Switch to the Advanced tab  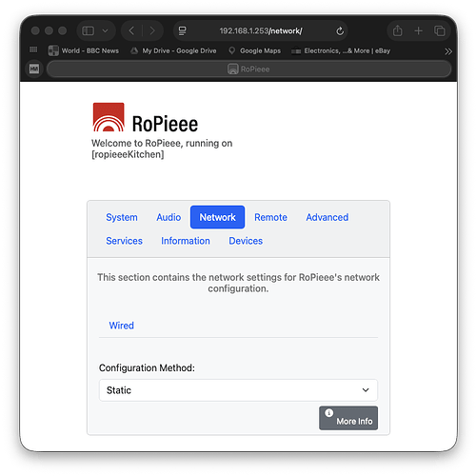tap(327, 217)
